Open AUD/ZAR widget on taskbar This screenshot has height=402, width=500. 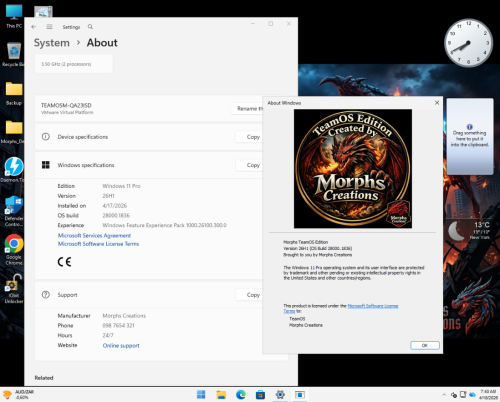coord(18,395)
